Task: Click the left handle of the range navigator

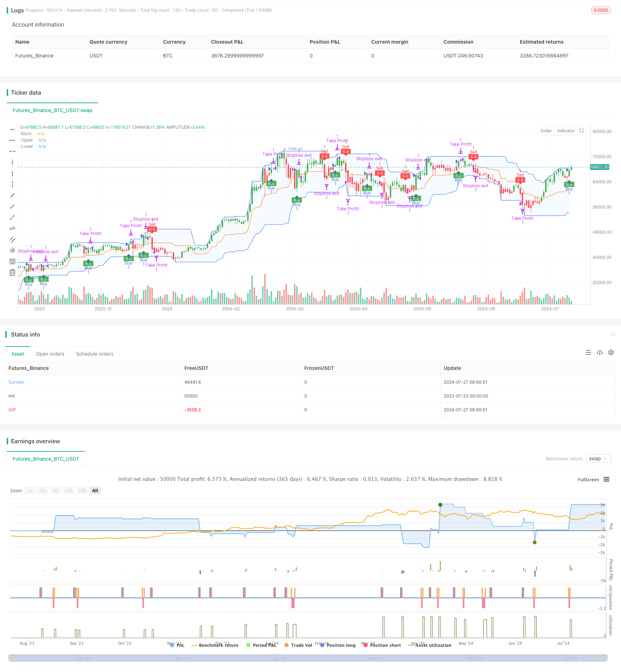Action: click(10, 658)
